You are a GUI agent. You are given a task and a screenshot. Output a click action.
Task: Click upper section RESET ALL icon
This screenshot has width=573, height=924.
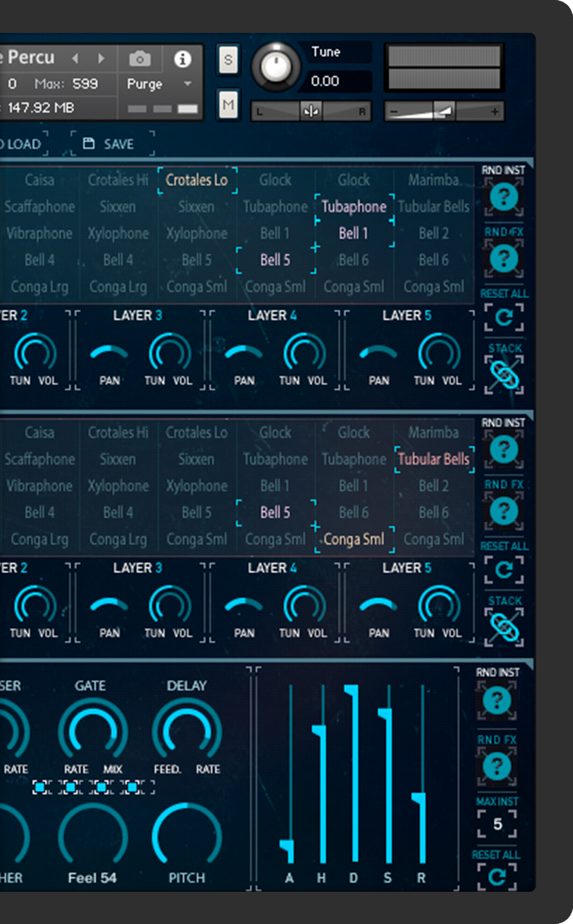504,318
